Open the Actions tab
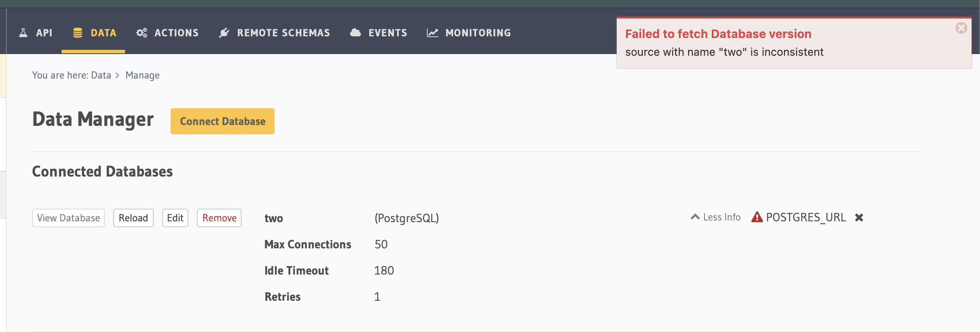Image resolution: width=980 pixels, height=332 pixels. click(x=167, y=33)
